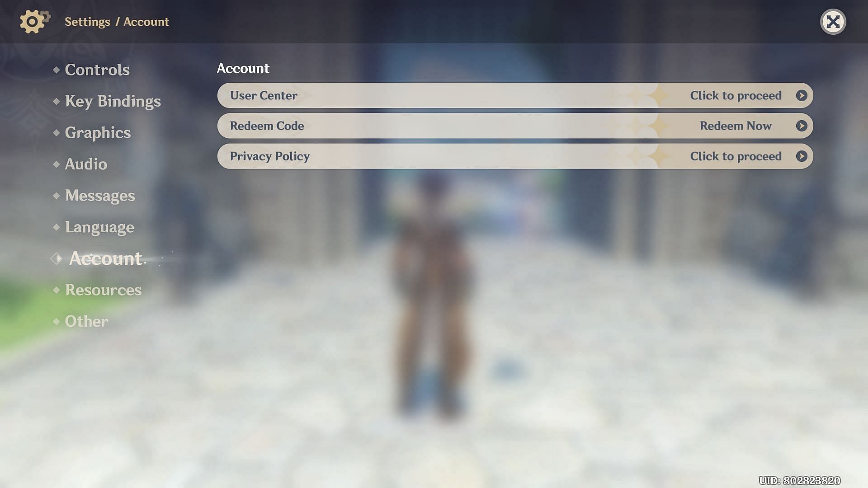868x488 pixels.
Task: Select Messages navigation icon
Action: click(x=56, y=195)
